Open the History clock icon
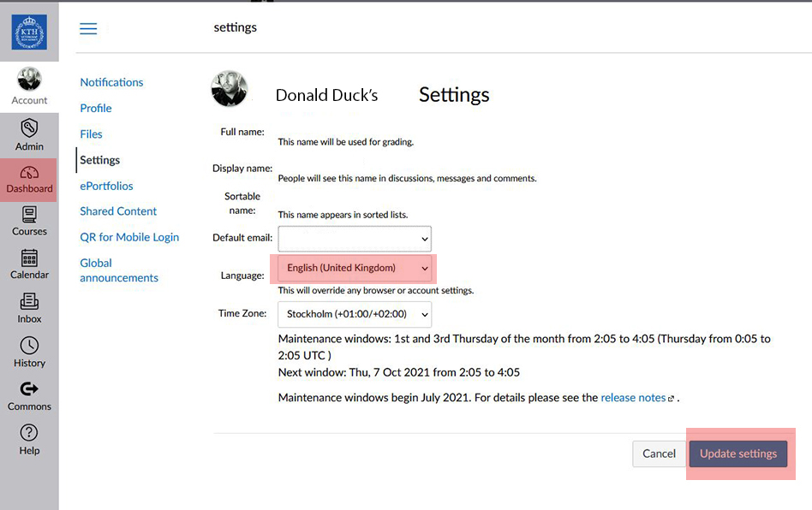Viewport: 812px width, 510px height. pos(29,352)
